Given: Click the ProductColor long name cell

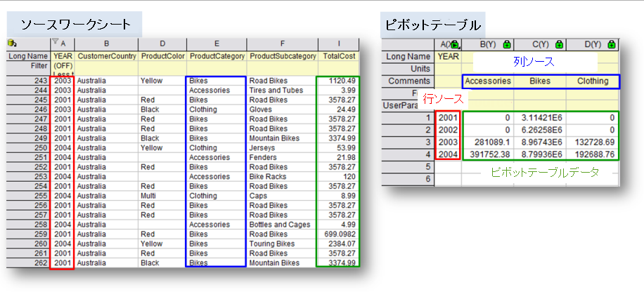Looking at the screenshot, I should pos(162,55).
